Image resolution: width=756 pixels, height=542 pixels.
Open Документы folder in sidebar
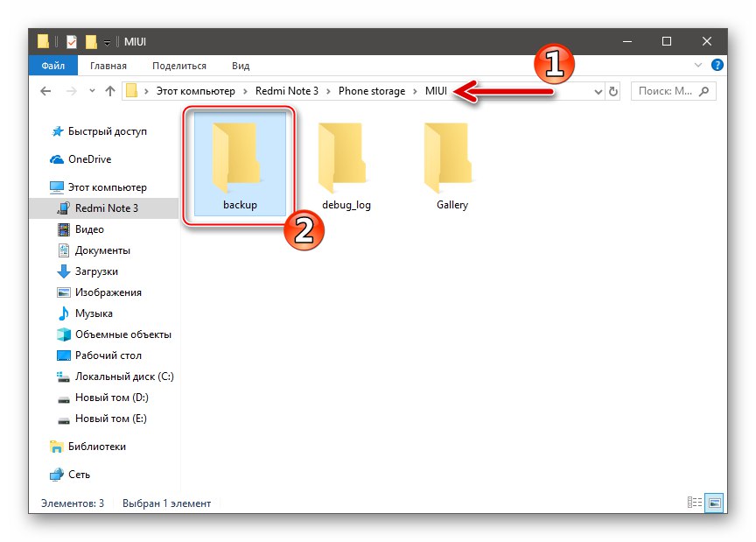point(94,250)
